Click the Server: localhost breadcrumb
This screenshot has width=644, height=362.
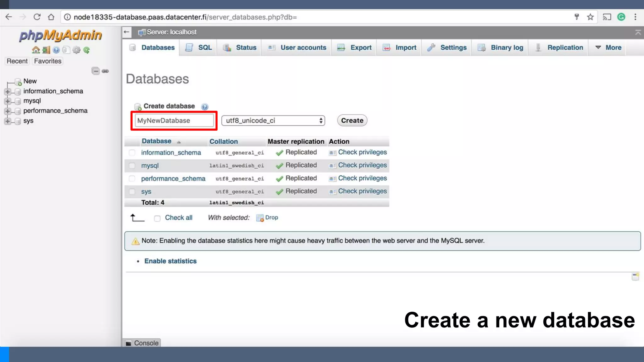pos(171,32)
